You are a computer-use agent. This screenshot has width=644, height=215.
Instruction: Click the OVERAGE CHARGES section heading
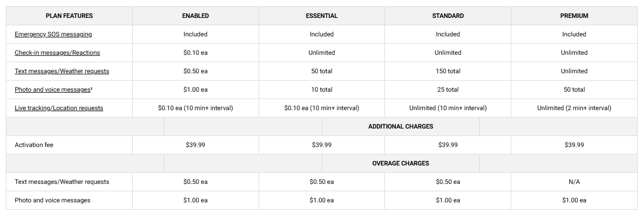[401, 163]
